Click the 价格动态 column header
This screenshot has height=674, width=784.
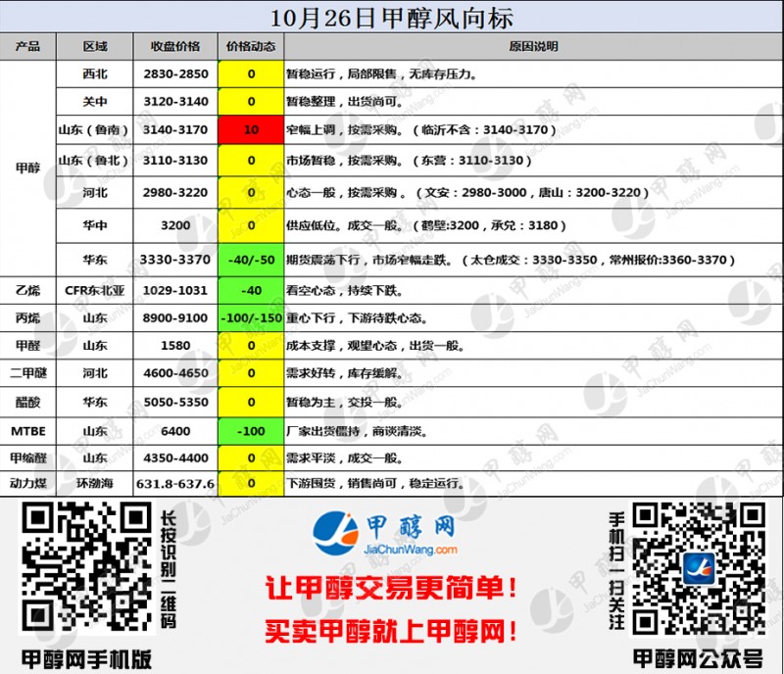[251, 46]
